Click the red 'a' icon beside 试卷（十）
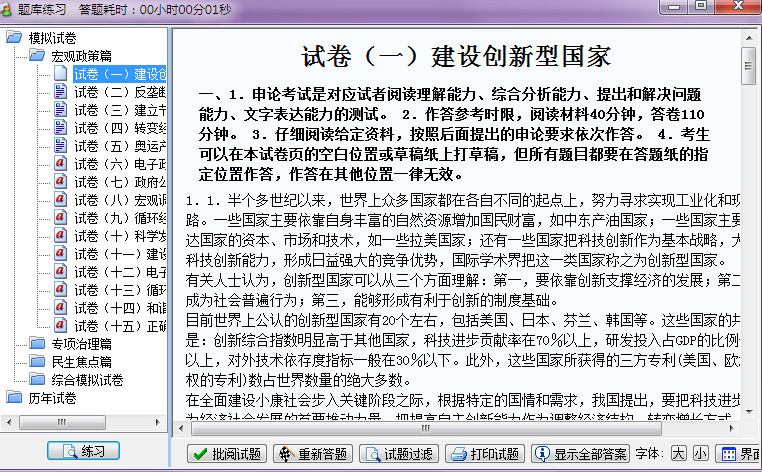 pyautogui.click(x=60, y=235)
